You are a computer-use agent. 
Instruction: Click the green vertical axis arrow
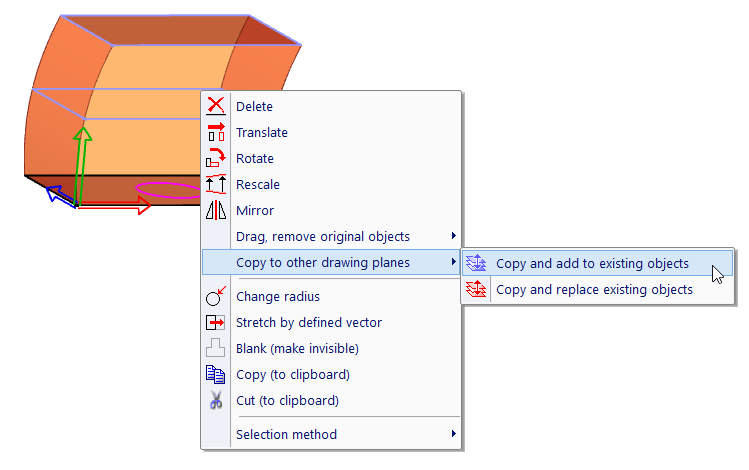pyautogui.click(x=83, y=160)
